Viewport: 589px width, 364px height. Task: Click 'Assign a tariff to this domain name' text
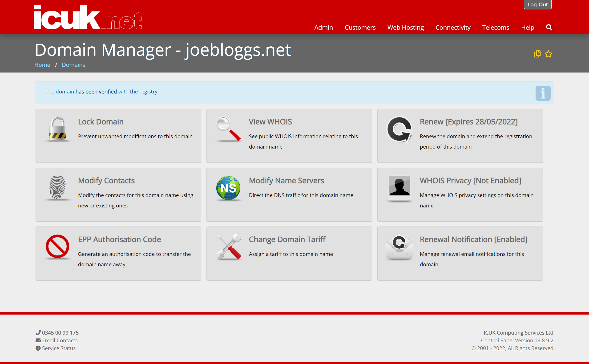point(291,254)
